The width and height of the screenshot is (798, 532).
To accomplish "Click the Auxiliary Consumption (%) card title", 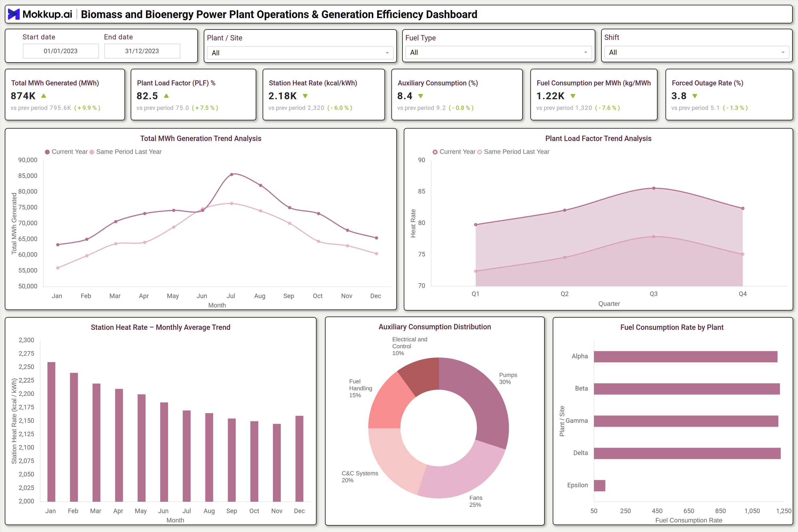I will pyautogui.click(x=438, y=83).
